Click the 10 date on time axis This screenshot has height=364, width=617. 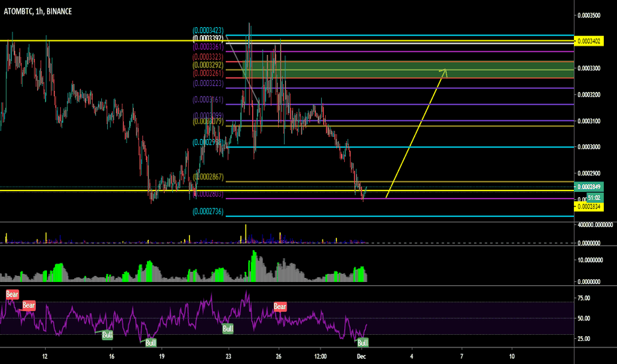tap(512, 357)
